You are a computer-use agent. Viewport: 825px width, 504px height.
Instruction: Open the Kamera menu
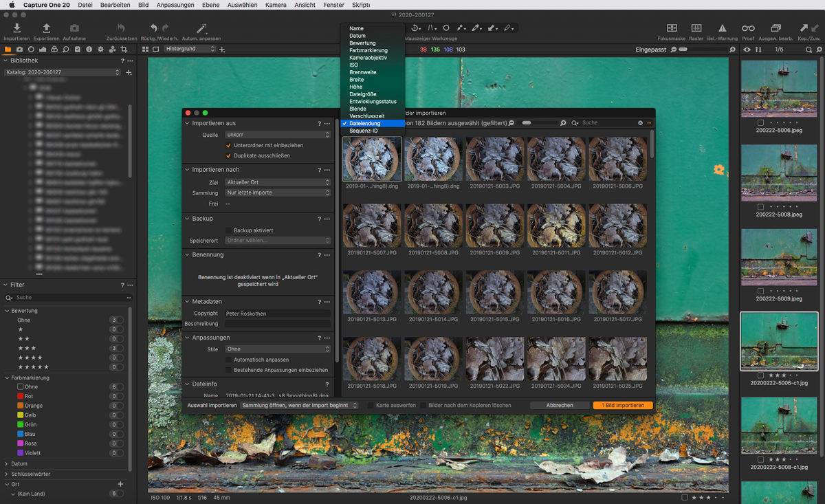[276, 5]
